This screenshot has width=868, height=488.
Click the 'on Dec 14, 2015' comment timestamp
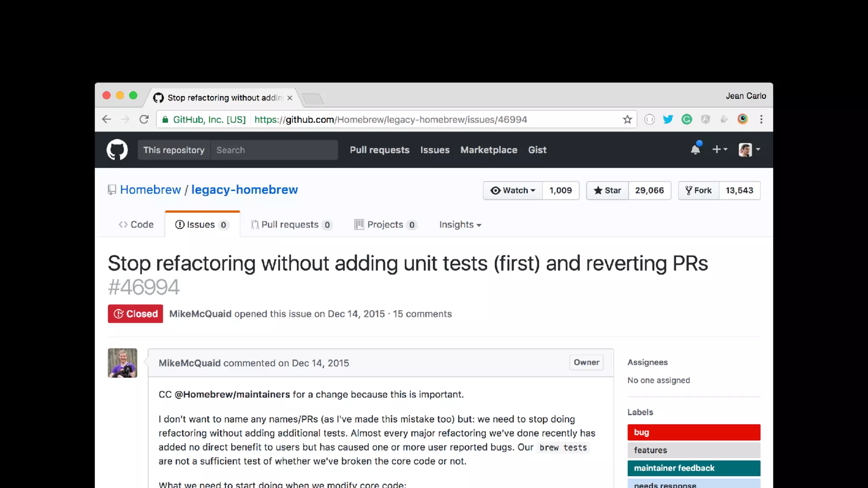314,363
